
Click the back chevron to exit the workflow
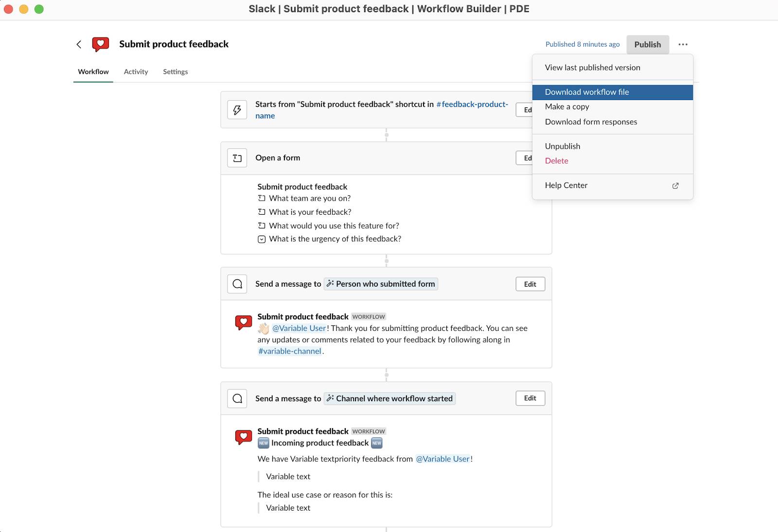[79, 44]
